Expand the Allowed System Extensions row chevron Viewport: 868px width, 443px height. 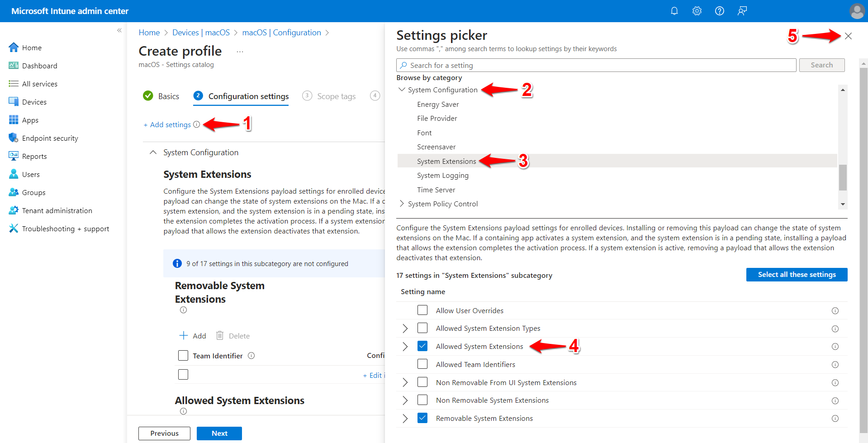pos(405,347)
